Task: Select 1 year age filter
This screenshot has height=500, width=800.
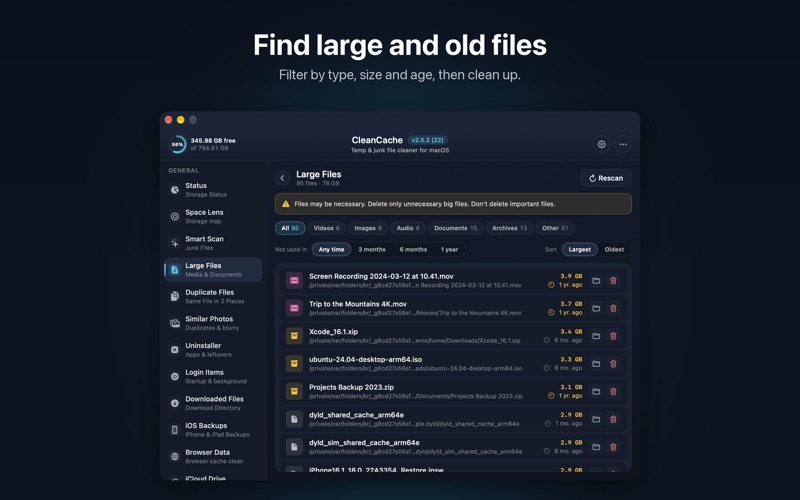Action: (x=449, y=249)
